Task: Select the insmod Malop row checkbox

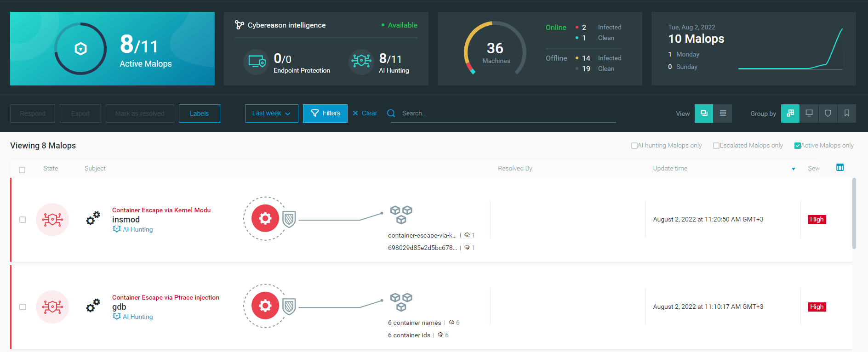Action: [23, 220]
